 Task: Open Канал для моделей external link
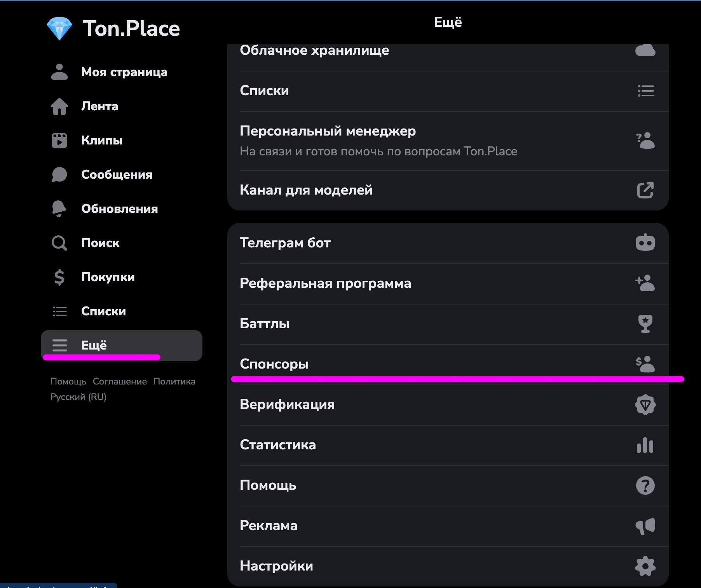(645, 190)
